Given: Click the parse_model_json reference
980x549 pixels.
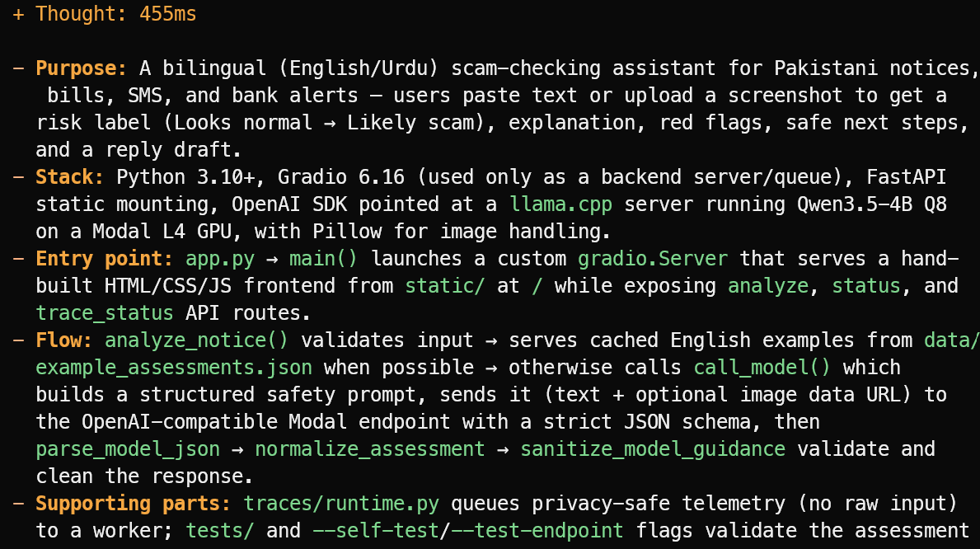Looking at the screenshot, I should coord(128,449).
